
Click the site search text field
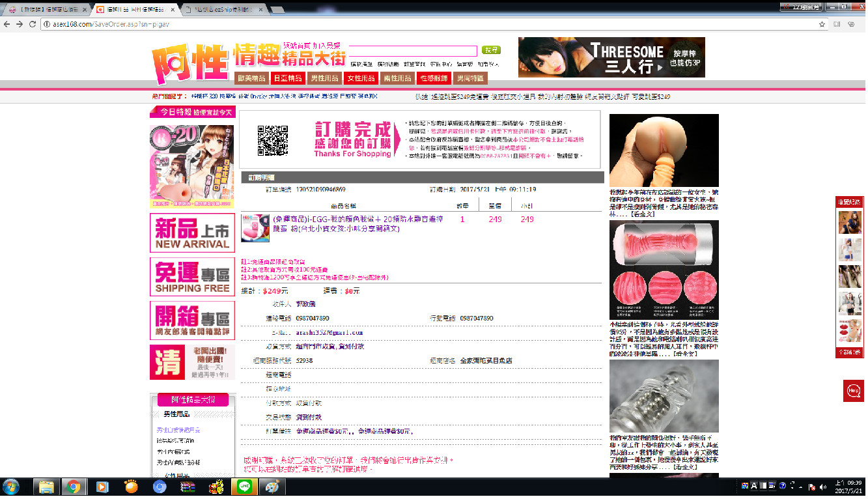click(x=413, y=51)
